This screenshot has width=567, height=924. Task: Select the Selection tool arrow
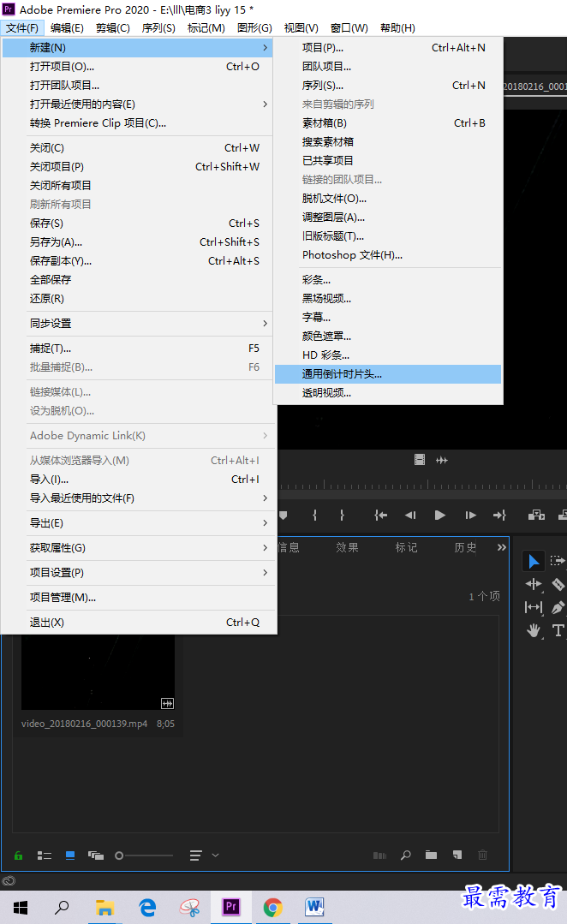[x=534, y=561]
